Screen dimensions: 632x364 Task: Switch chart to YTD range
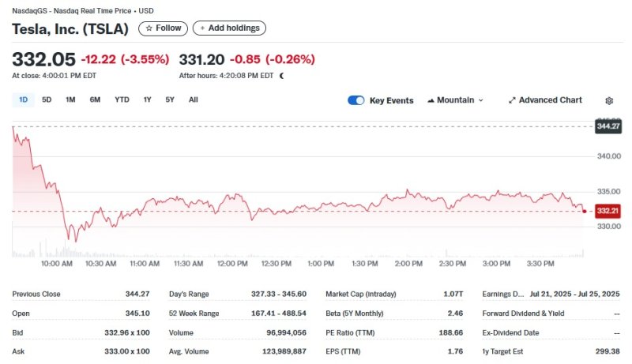(122, 99)
